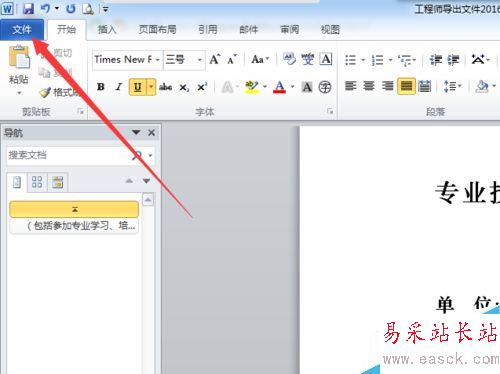Click the Text Effects icon
This screenshot has height=374, width=500.
pos(228,87)
